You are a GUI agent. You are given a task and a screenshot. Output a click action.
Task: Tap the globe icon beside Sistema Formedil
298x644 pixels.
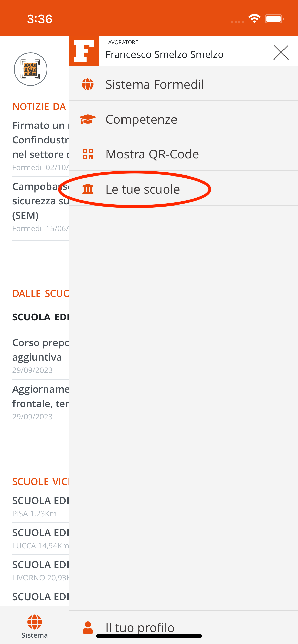click(x=88, y=84)
